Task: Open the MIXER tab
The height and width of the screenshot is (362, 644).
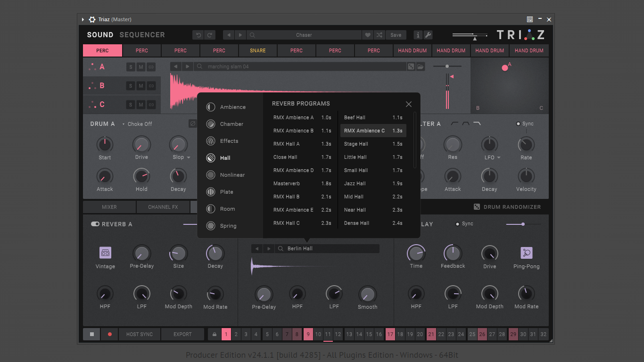Action: click(109, 207)
